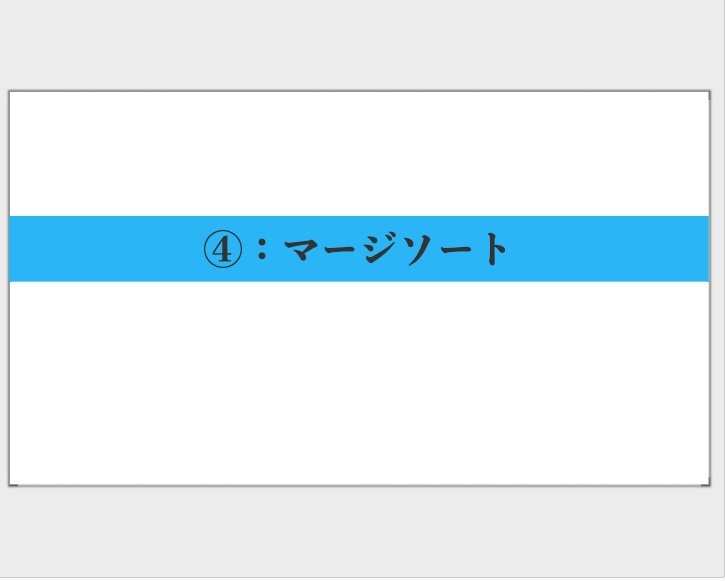Click the slide's bottom-left corner marker
725x581 pixels.
click(x=13, y=485)
